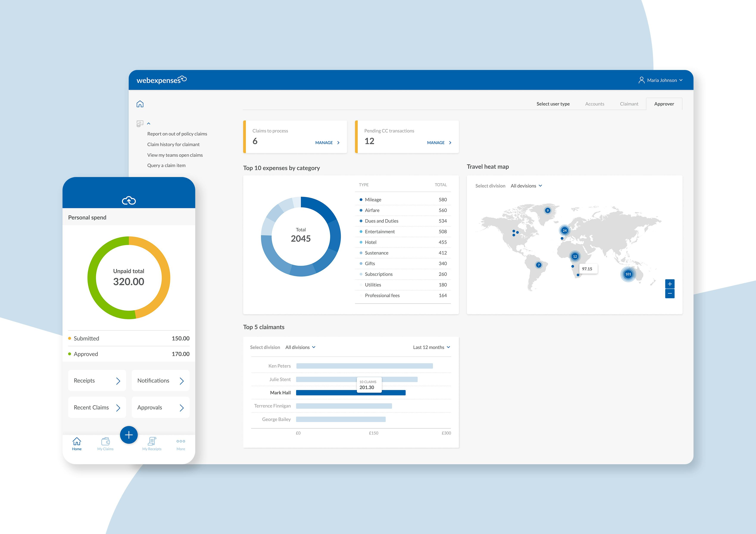Open the All devisions dropdown in Travel heat map
This screenshot has height=534, width=756.
coord(526,186)
